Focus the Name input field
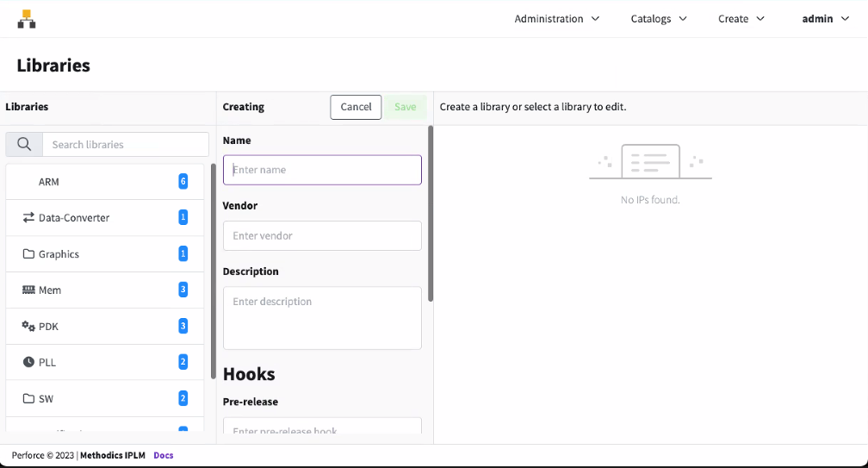 322,170
